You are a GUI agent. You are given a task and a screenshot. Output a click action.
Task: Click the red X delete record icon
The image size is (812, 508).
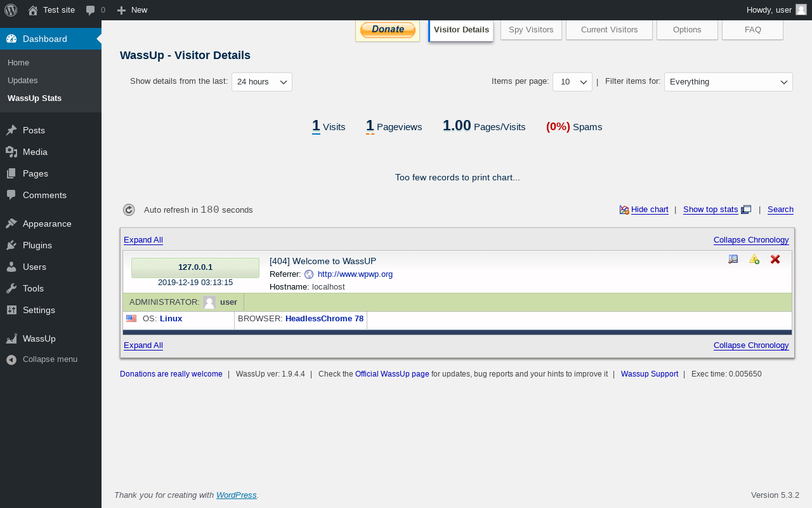[x=775, y=259]
